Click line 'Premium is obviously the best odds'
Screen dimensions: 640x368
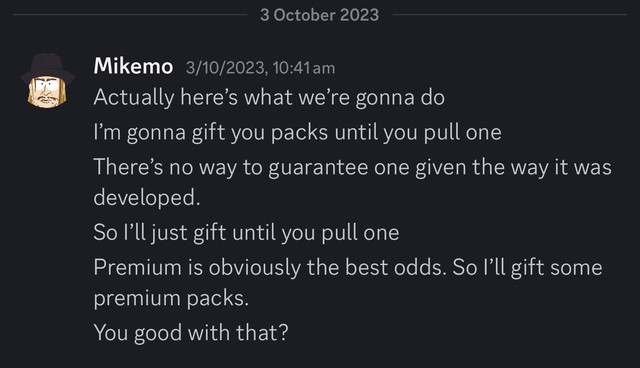pyautogui.click(x=348, y=268)
